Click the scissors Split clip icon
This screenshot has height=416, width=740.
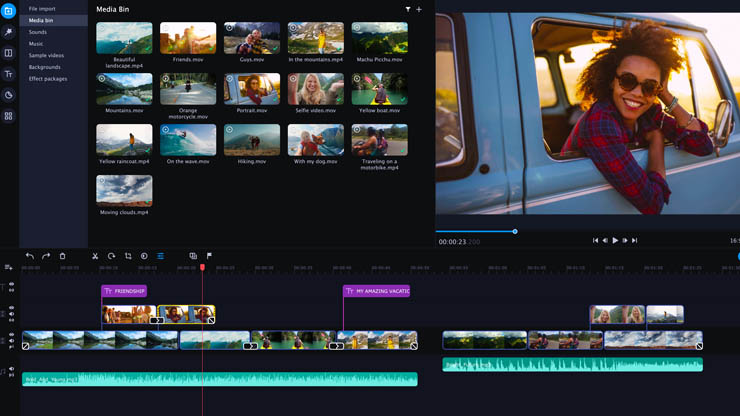pyautogui.click(x=95, y=256)
